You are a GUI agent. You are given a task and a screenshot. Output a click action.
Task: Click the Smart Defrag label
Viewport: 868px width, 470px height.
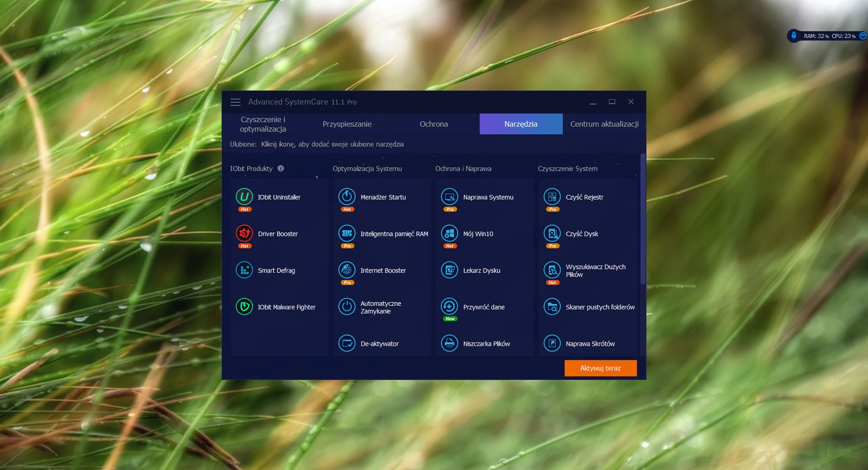click(277, 271)
